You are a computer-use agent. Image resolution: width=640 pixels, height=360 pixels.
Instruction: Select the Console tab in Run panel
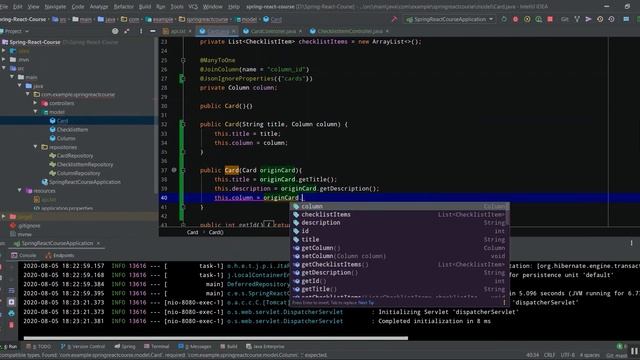pos(24,256)
